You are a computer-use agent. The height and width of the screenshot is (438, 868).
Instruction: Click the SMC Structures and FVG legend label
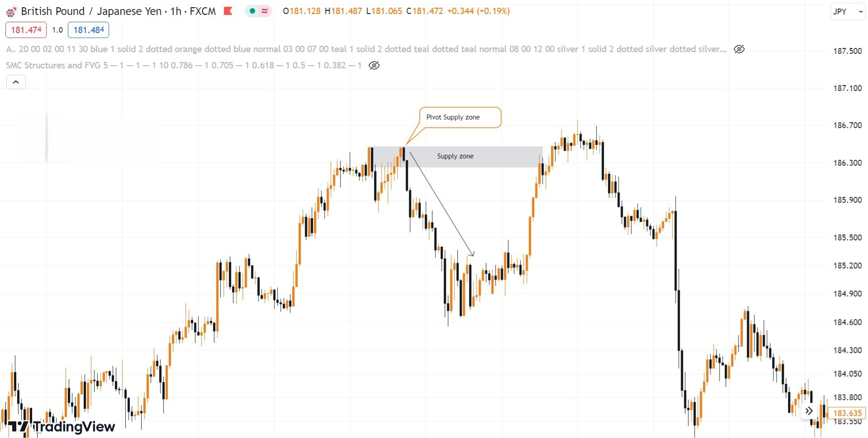coord(53,65)
